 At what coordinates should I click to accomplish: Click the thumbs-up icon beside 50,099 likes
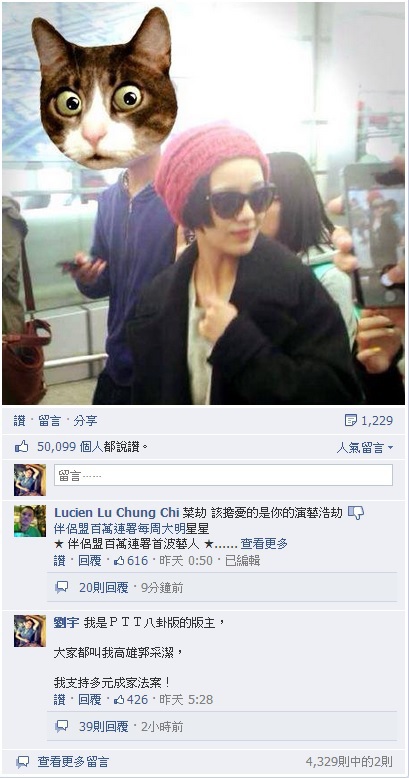pyautogui.click(x=22, y=448)
